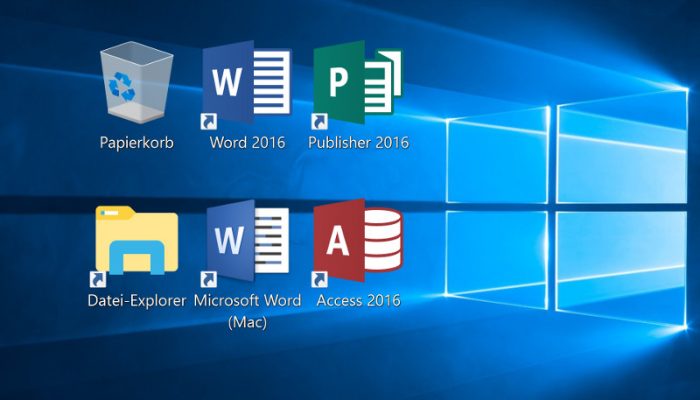Viewport: 700px width, 400px height.
Task: Open the Papierkorb recycle bin icon
Action: tap(136, 83)
